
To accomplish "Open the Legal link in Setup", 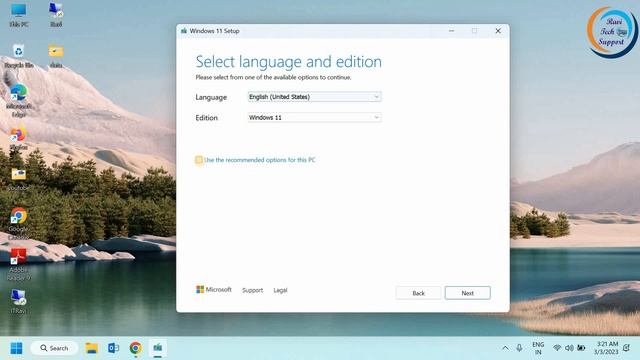I will 280,290.
